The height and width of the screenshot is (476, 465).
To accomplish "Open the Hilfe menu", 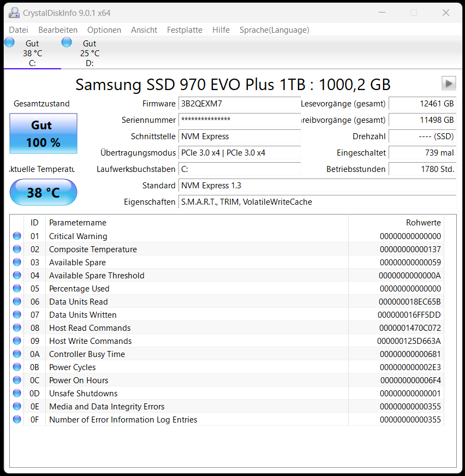I will click(x=221, y=29).
